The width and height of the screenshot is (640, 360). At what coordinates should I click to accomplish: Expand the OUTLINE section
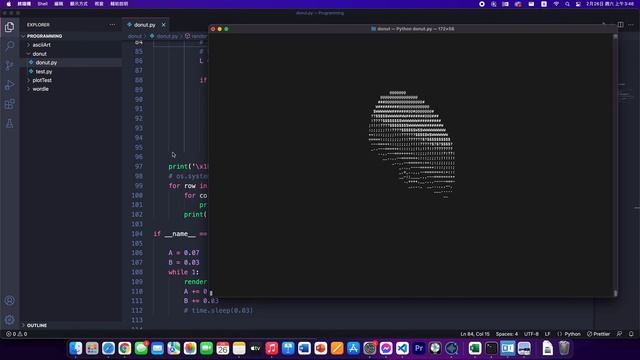71,325
